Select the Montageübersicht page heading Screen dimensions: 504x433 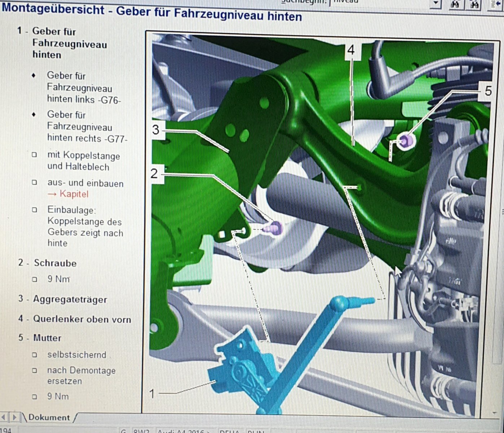coord(152,13)
